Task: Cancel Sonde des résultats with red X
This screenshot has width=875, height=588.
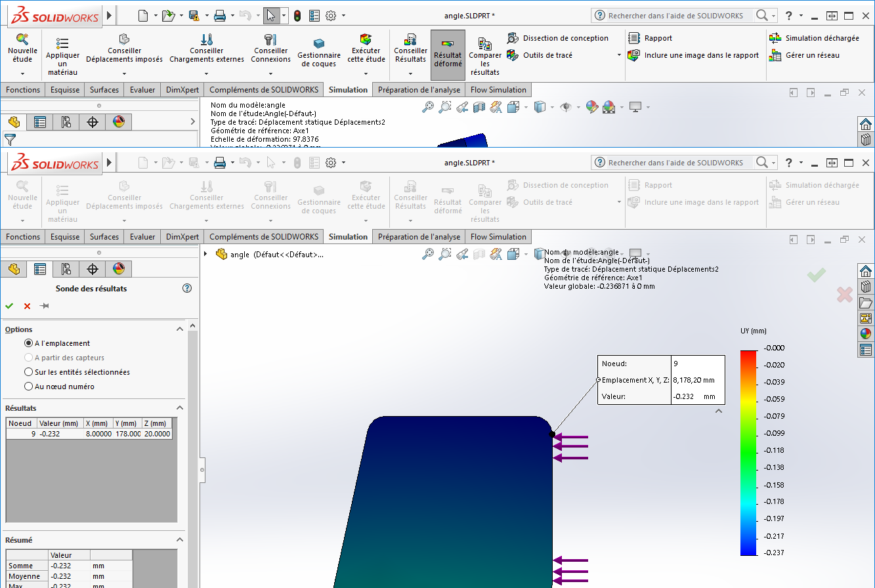Action: tap(27, 306)
